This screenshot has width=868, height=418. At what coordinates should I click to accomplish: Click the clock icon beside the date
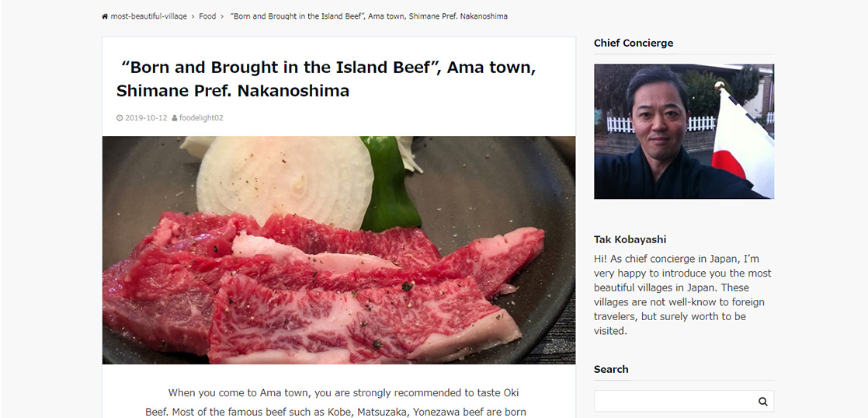click(x=120, y=118)
